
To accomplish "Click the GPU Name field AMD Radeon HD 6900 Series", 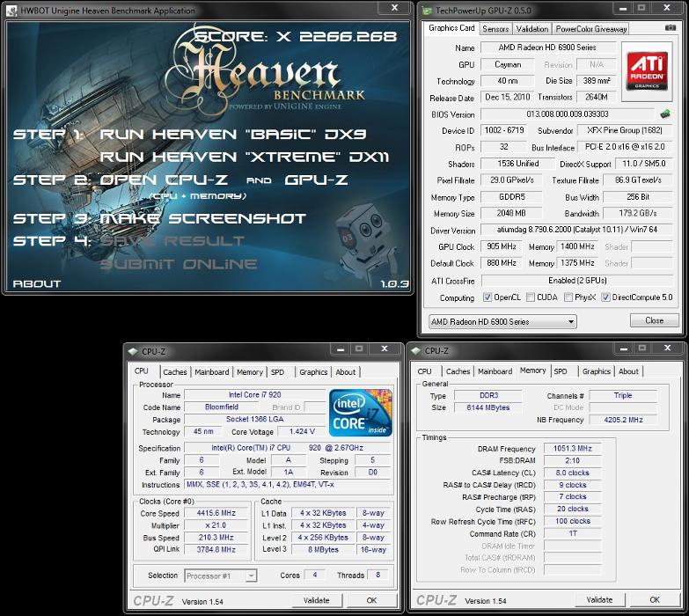I will point(547,48).
